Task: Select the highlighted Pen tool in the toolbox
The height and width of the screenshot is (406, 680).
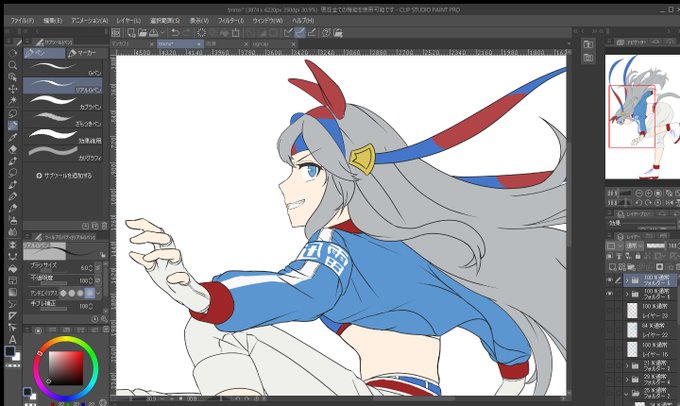Action: point(13,125)
